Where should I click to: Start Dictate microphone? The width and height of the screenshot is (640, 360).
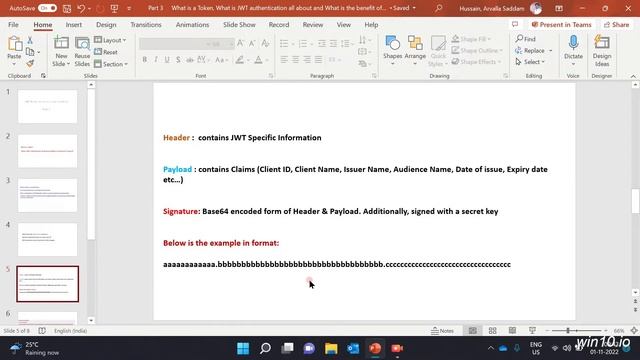[573, 51]
